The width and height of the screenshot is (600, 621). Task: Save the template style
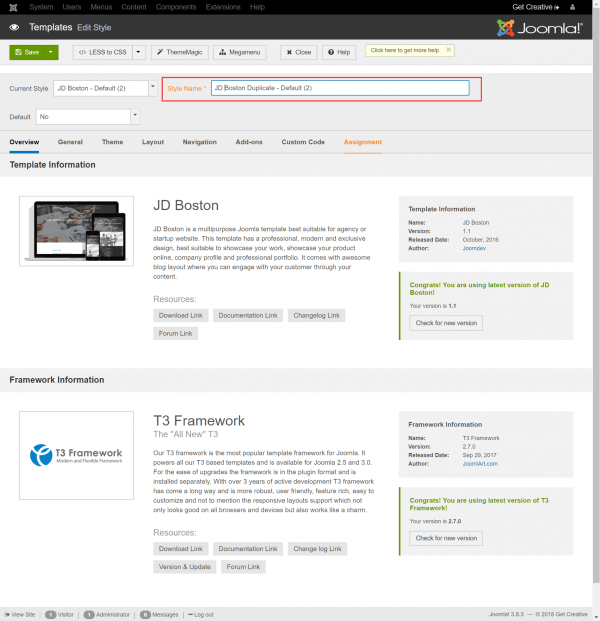[x=27, y=52]
